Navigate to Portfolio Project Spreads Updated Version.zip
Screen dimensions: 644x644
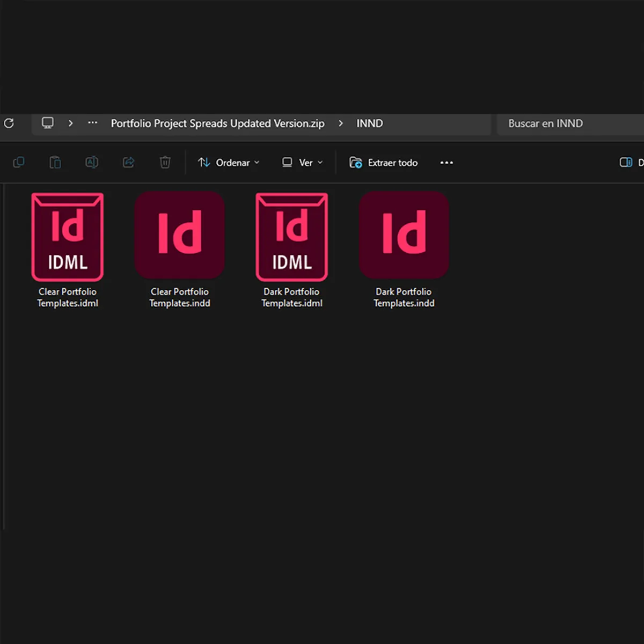tap(217, 123)
